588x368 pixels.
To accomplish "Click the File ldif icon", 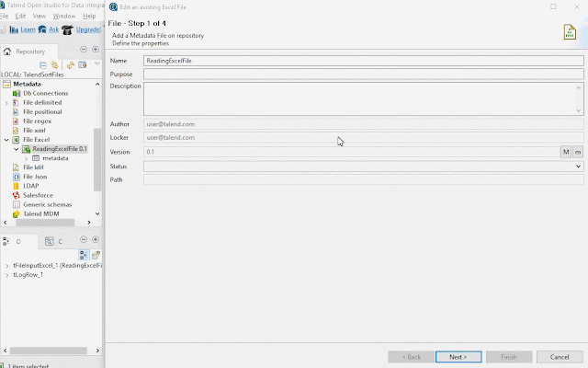I will (16, 167).
